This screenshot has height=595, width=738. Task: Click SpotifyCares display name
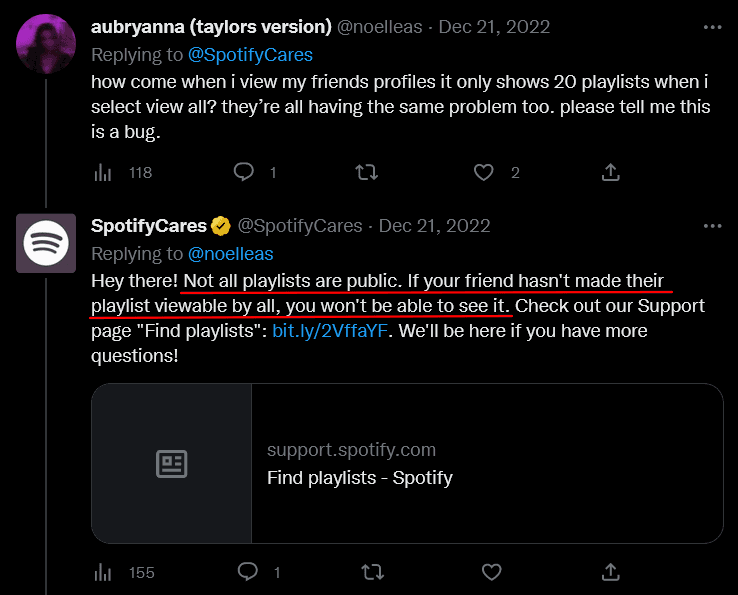click(x=149, y=226)
